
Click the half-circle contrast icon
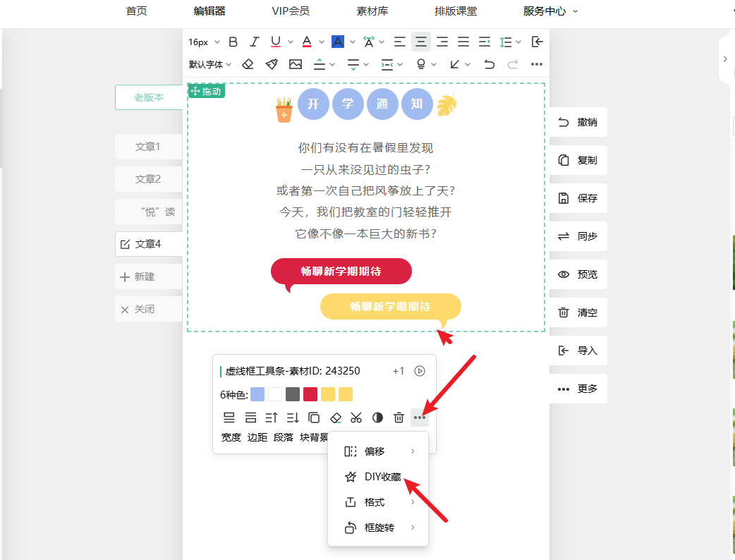(x=377, y=418)
